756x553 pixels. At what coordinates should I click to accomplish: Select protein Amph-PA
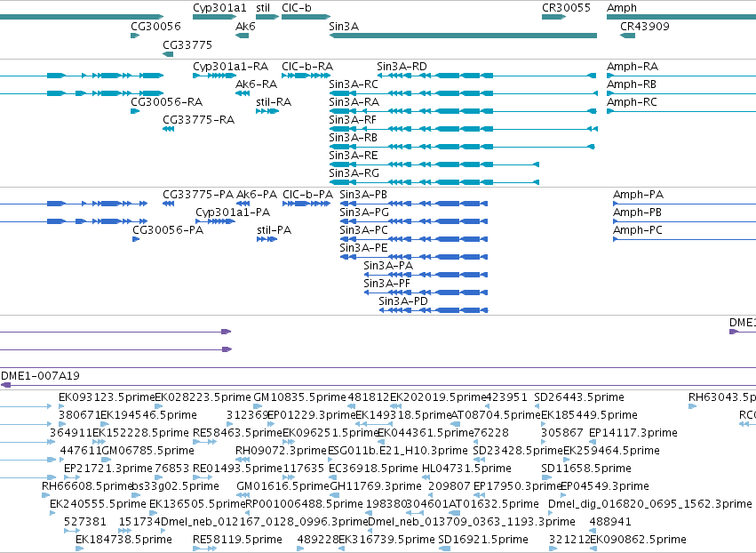coord(685,204)
